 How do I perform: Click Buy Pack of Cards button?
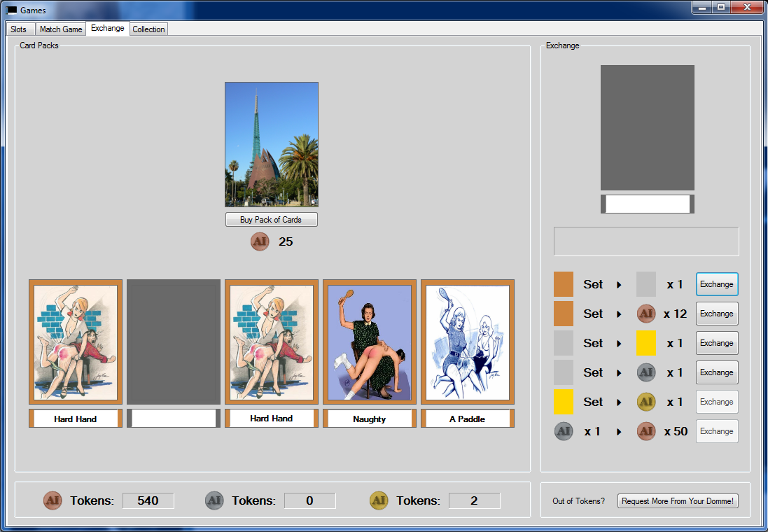pyautogui.click(x=272, y=220)
